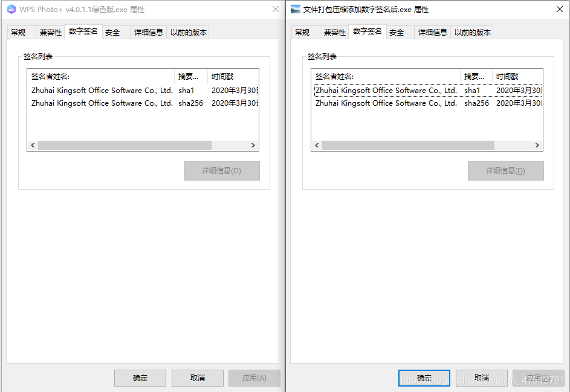Click 详细信息(D) button in WPS Photo+ window
The height and width of the screenshot is (392, 570).
222,171
